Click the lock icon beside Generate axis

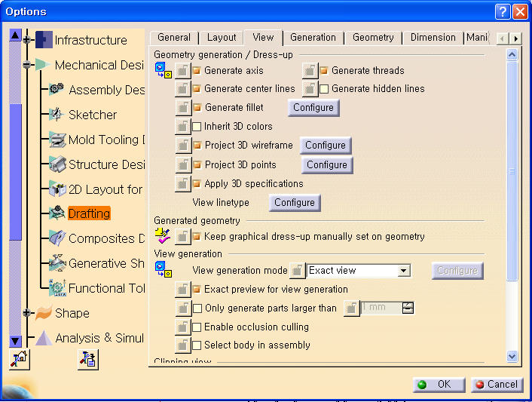[183, 71]
